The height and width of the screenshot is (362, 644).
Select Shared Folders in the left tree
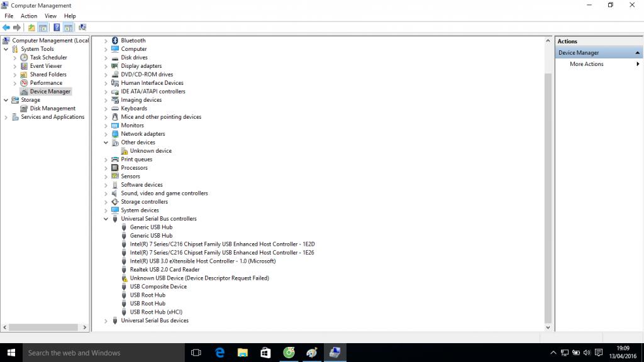pos(48,74)
